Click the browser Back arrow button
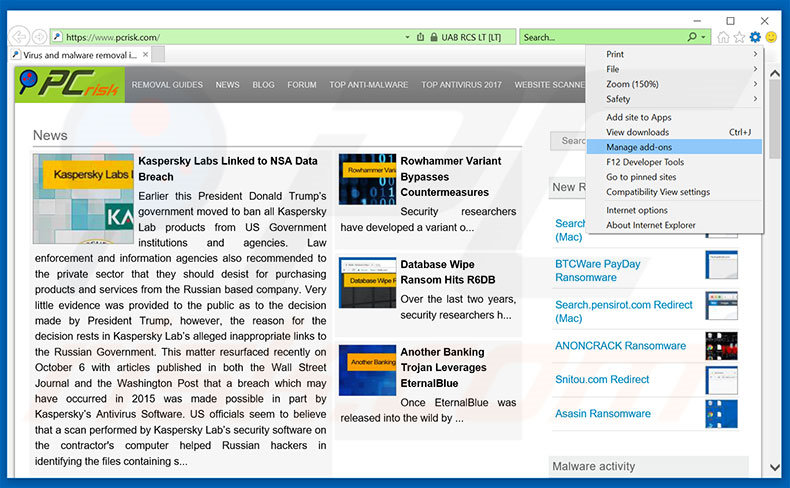Image resolution: width=790 pixels, height=488 pixels. tap(19, 37)
